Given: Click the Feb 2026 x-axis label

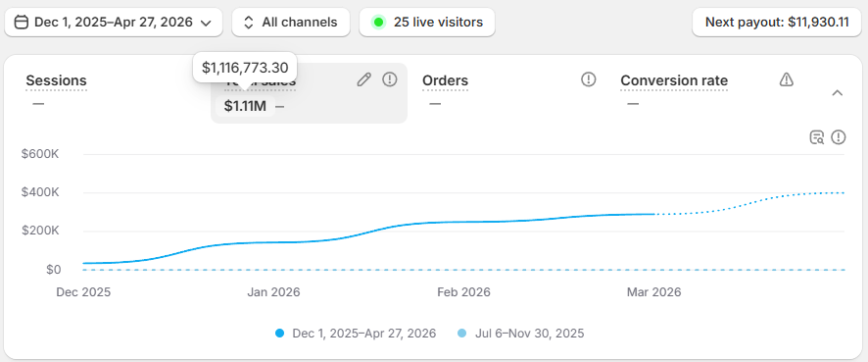Looking at the screenshot, I should 464,292.
